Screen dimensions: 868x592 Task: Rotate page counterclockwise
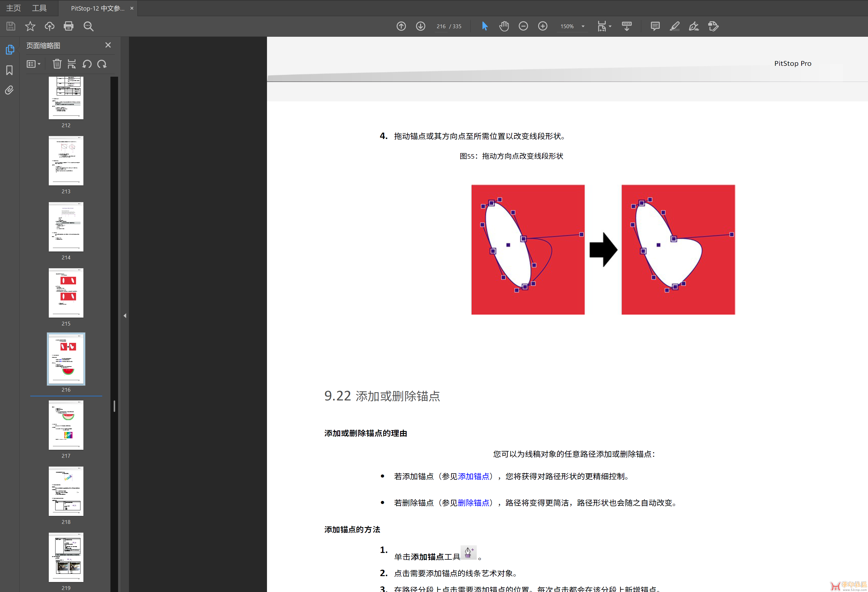87,64
